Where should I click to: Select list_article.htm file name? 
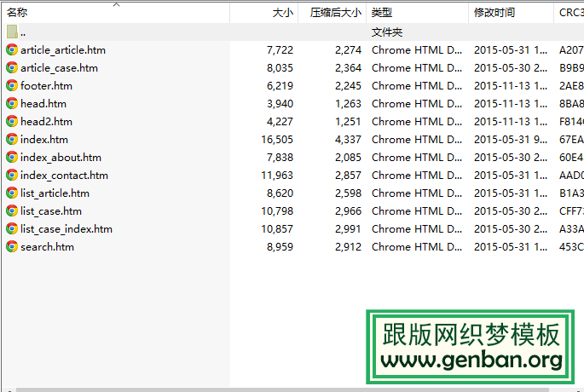[55, 193]
